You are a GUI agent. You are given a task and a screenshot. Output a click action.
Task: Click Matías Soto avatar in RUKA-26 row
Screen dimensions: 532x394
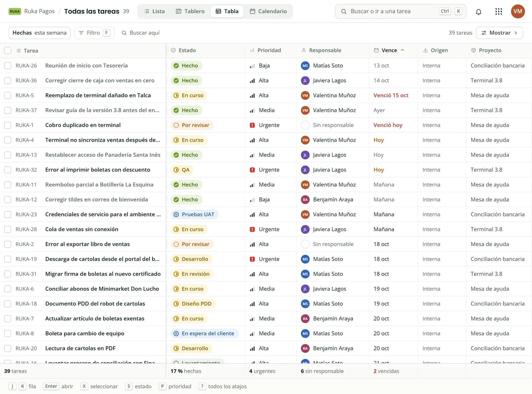(x=305, y=66)
